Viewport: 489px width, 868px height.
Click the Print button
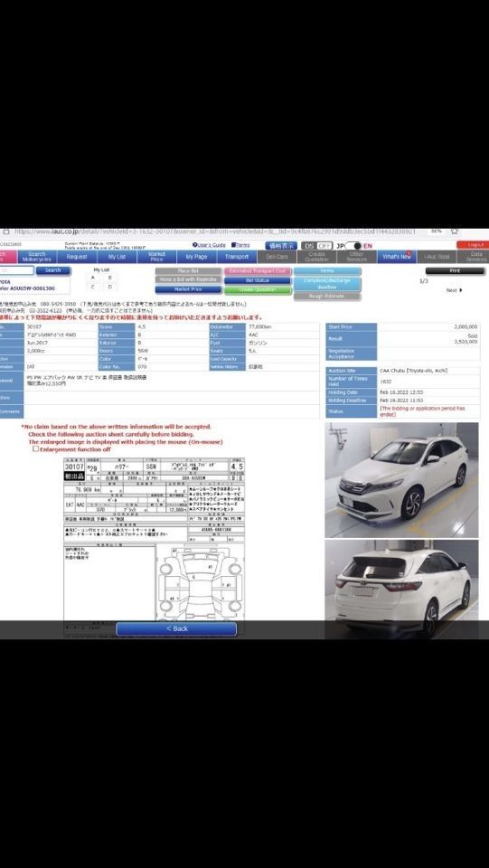[455, 271]
